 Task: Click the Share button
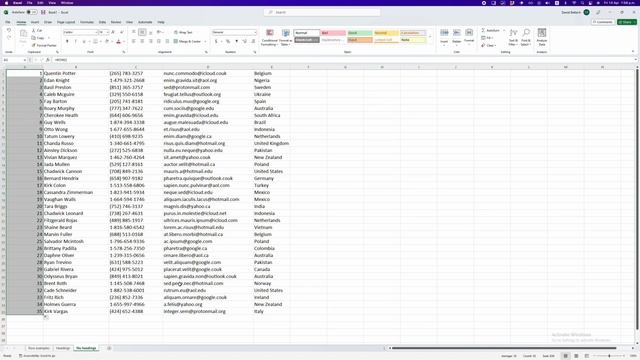click(x=627, y=22)
